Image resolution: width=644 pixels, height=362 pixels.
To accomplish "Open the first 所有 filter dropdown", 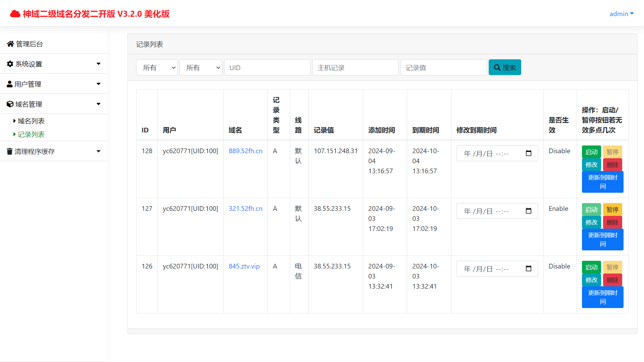I will point(157,68).
